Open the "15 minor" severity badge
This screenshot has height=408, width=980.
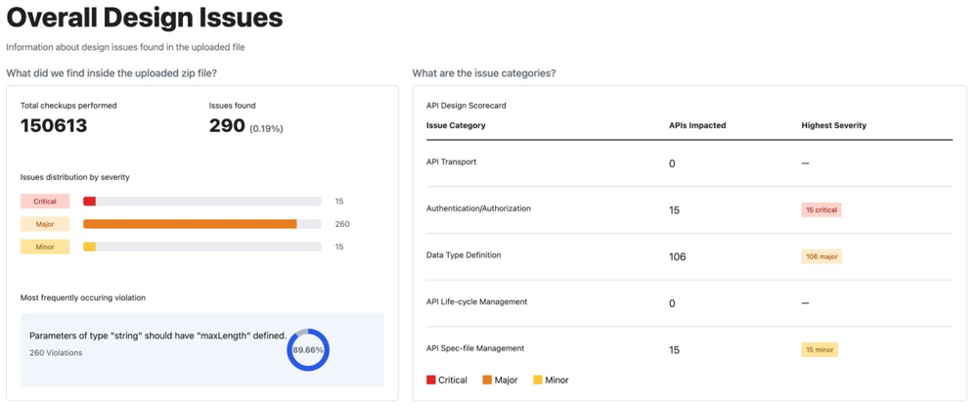820,349
